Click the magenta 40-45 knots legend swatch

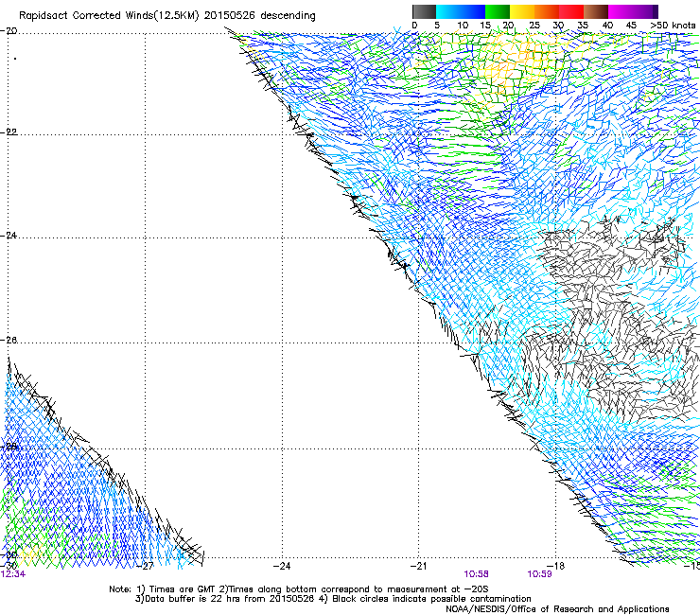(x=621, y=11)
